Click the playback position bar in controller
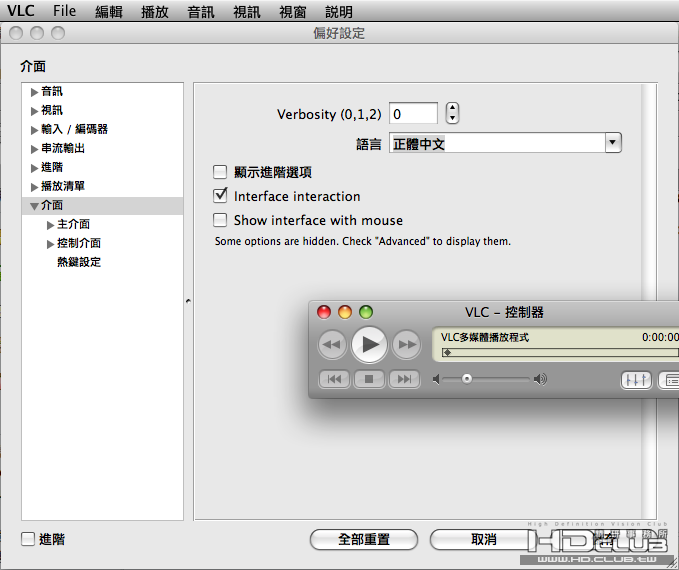 [560, 353]
